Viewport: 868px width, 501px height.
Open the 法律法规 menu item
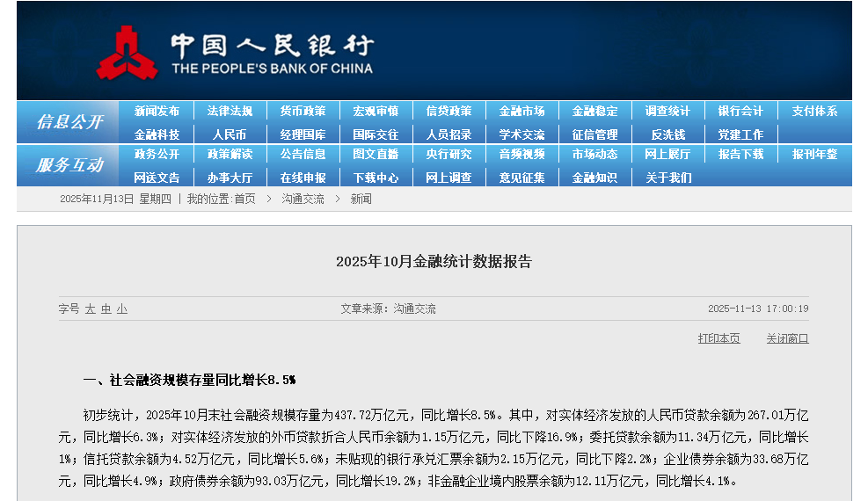pos(230,111)
